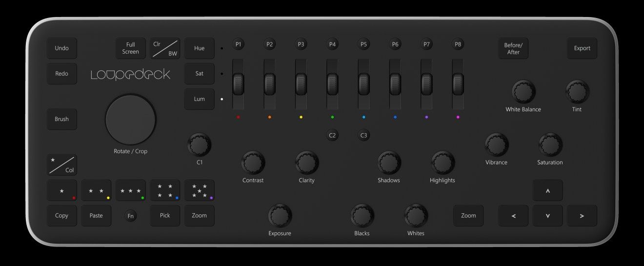Click the P1 preset button
This screenshot has height=266, width=644.
click(x=238, y=44)
